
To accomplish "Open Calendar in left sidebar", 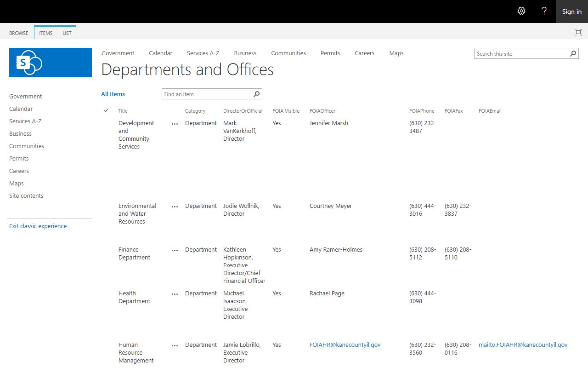I will click(x=21, y=109).
